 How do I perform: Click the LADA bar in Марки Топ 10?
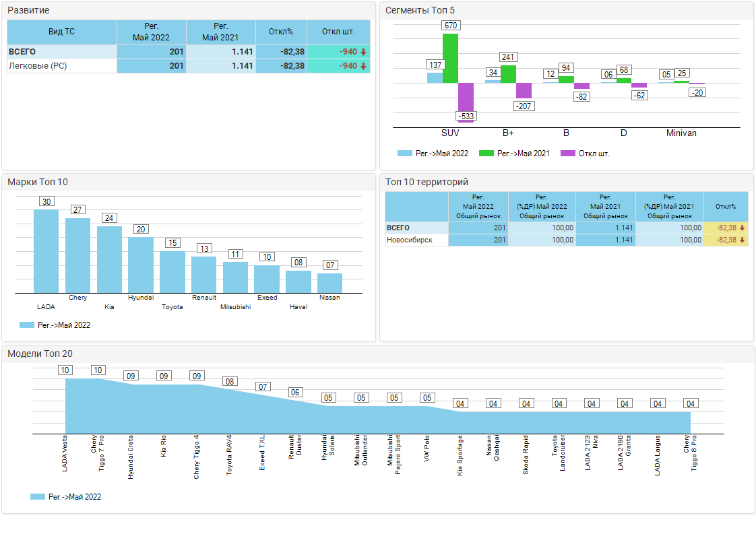tap(46, 251)
